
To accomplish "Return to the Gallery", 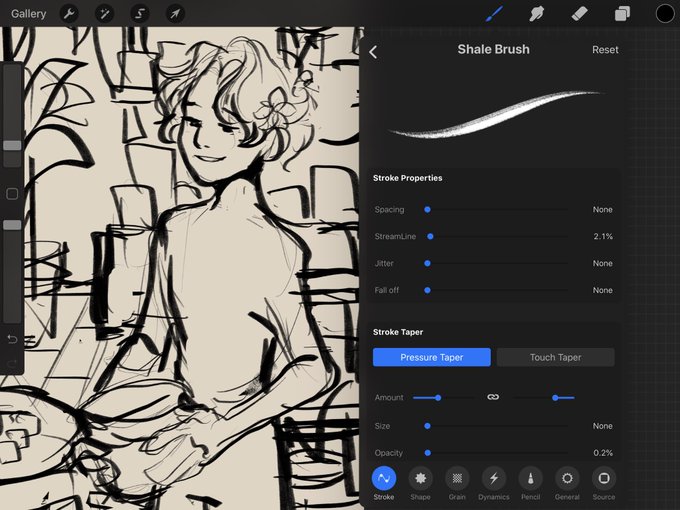I will pyautogui.click(x=29, y=14).
